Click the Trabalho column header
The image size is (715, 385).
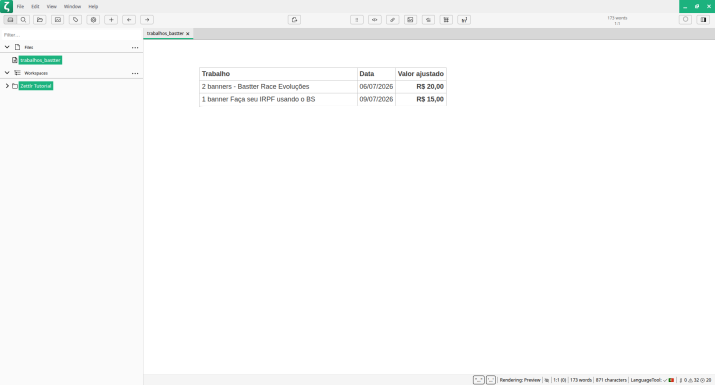pos(278,74)
